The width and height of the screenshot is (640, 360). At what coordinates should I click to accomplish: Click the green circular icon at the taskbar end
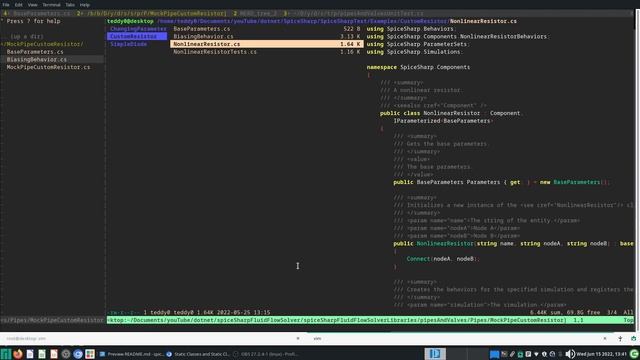point(634,354)
